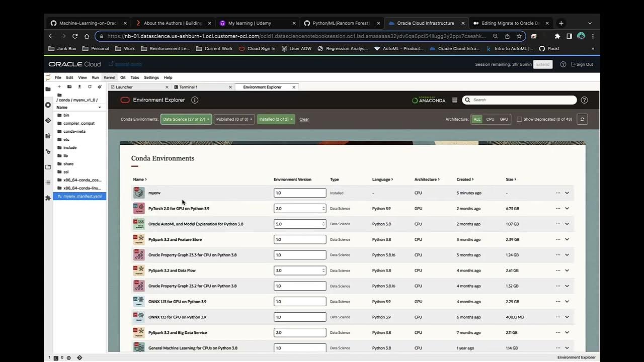This screenshot has width=644, height=362.
Task: Click the ONNX 1.13 for GPU environment icon
Action: tap(138, 302)
